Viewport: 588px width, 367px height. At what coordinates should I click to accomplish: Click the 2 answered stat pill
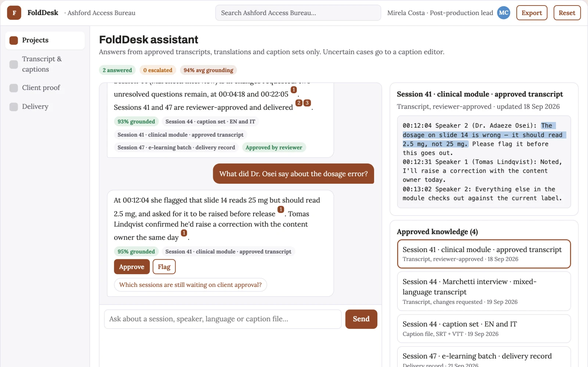pyautogui.click(x=117, y=70)
